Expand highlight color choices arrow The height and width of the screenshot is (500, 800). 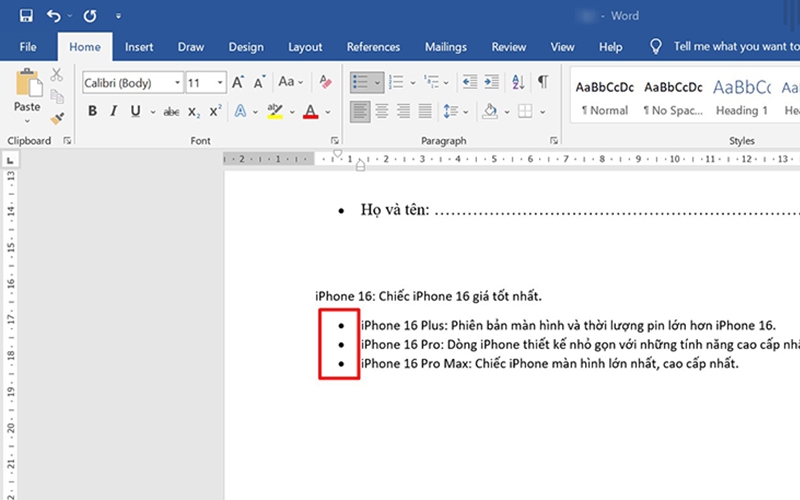click(x=292, y=112)
